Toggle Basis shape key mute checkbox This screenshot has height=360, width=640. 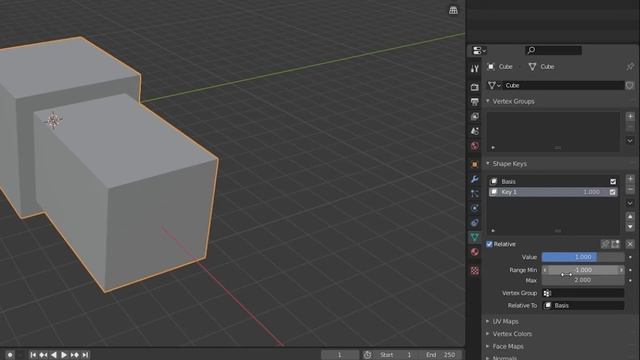point(613,181)
